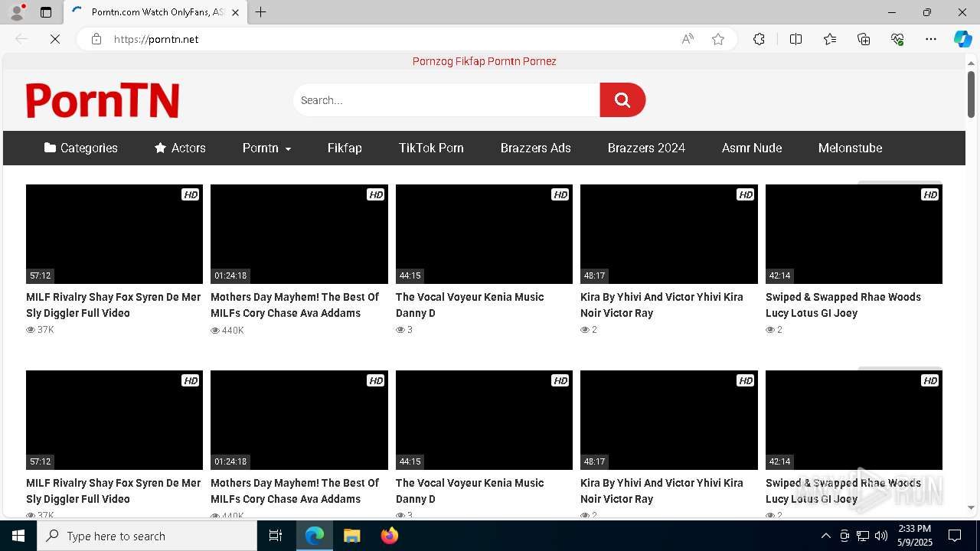Open Settings and more menu
The width and height of the screenshot is (980, 551).
click(931, 39)
